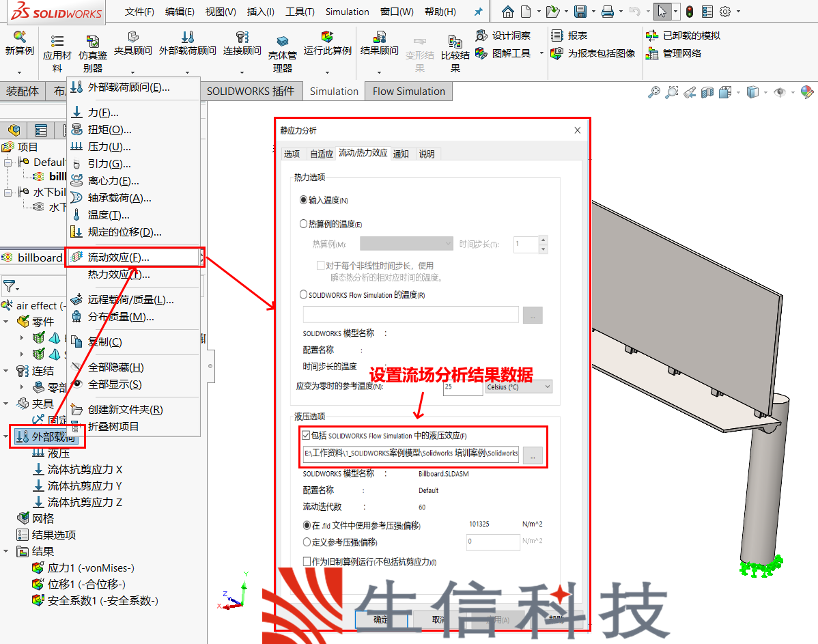Click Offloaded Simulation (已卸载的模拟)

point(683,36)
